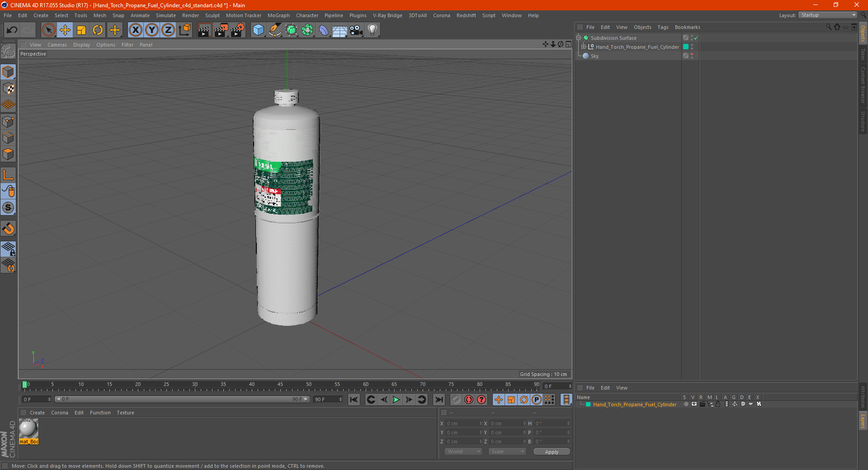Open the World coordinate dropdown
868x470 pixels.
coord(463,451)
